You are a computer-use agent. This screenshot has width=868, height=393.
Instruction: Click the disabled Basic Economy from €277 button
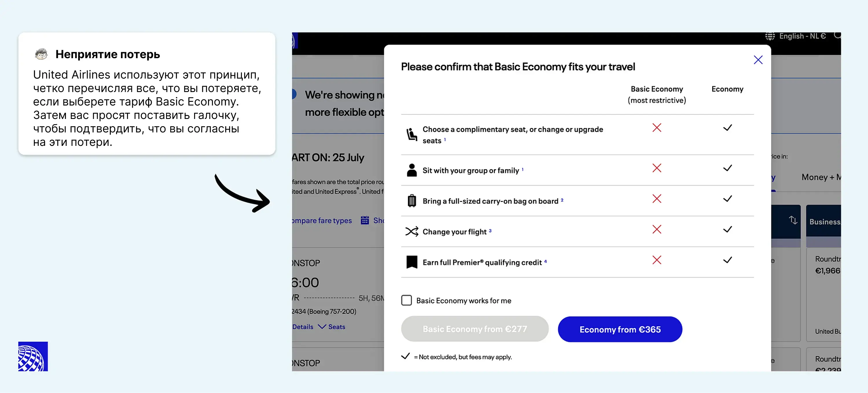(475, 329)
